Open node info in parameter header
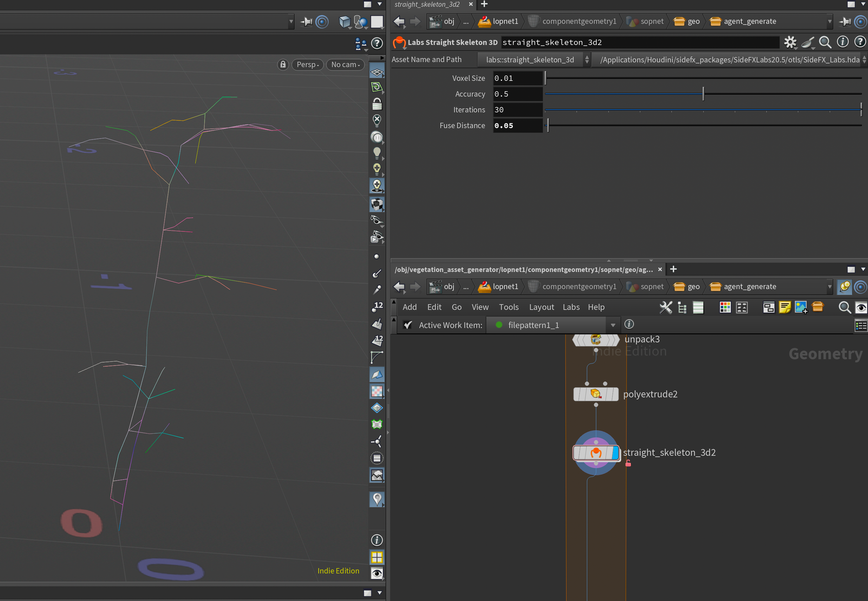 pyautogui.click(x=842, y=42)
